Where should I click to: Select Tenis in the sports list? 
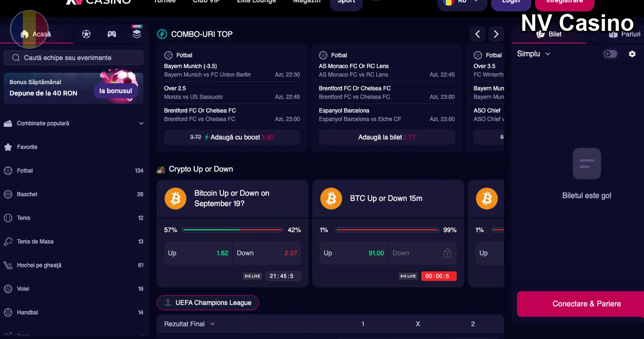73,218
